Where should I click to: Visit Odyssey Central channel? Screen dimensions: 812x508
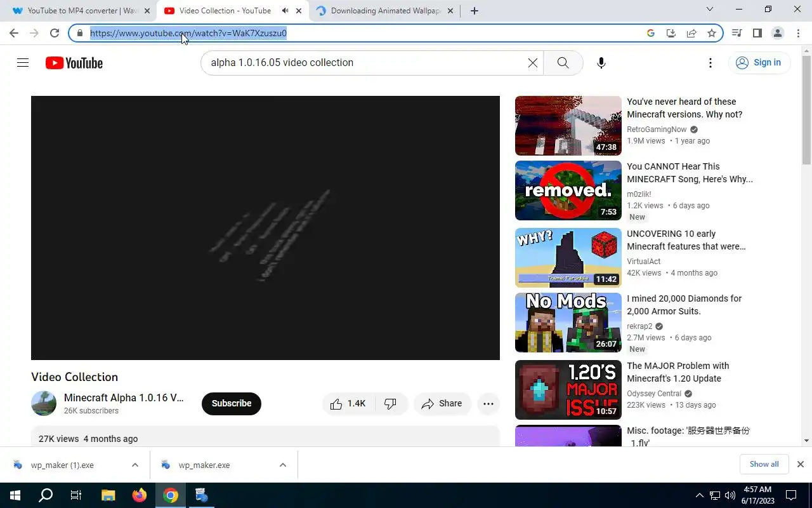point(654,394)
